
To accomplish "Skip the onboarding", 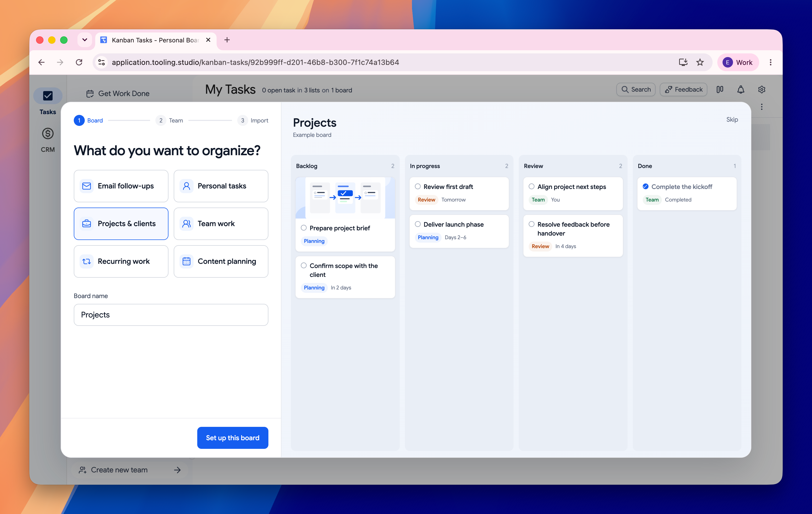I will (x=732, y=120).
